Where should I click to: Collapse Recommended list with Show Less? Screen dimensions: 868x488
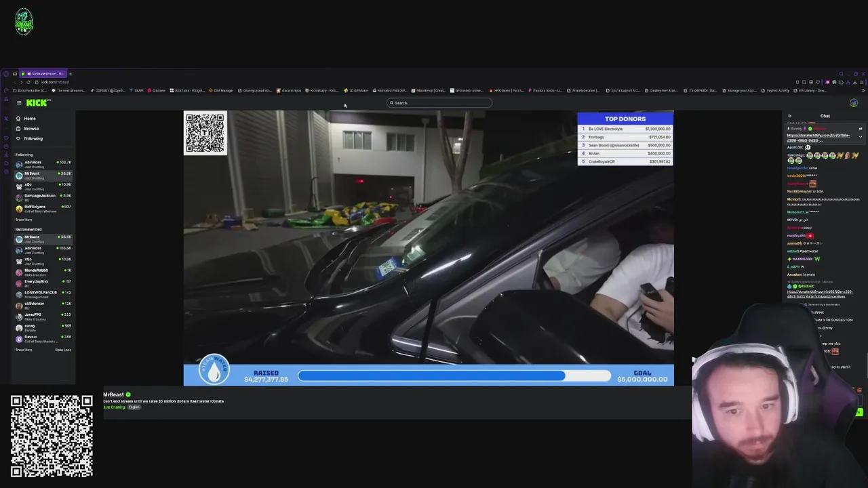click(63, 350)
